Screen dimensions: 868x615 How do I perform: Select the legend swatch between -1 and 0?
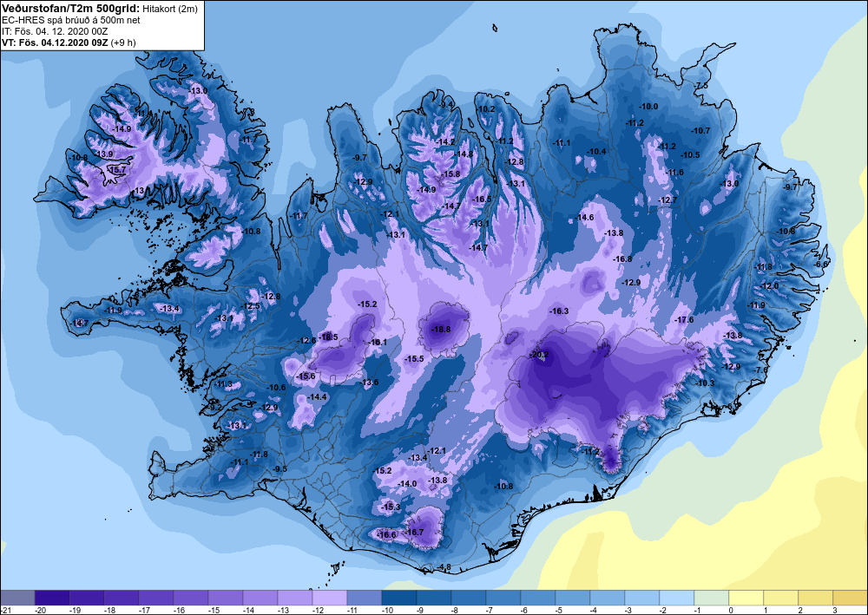pos(712,598)
